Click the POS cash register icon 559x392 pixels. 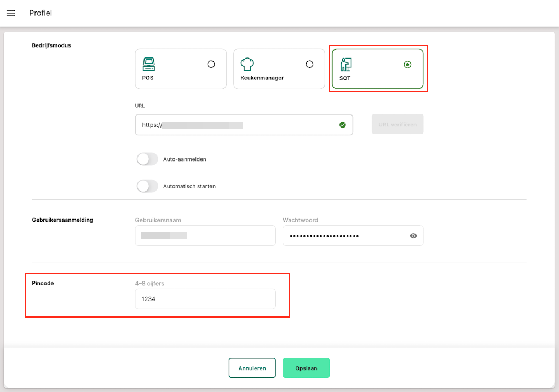point(148,64)
